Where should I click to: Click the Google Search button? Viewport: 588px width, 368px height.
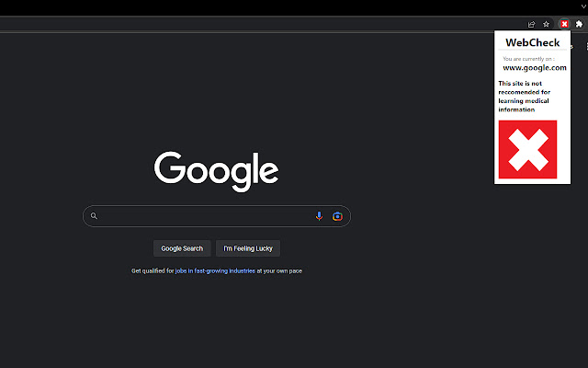182,248
